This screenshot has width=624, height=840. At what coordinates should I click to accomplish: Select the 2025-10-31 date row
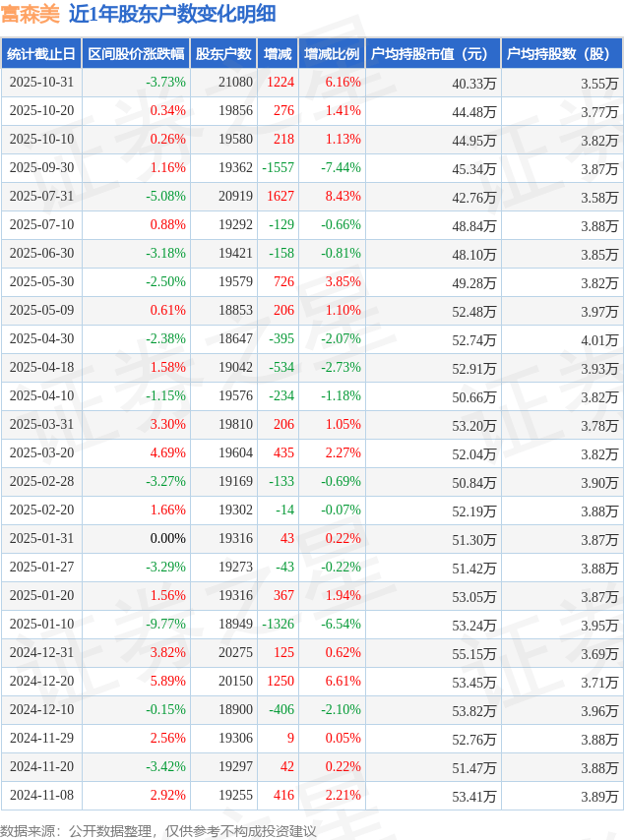(x=41, y=83)
